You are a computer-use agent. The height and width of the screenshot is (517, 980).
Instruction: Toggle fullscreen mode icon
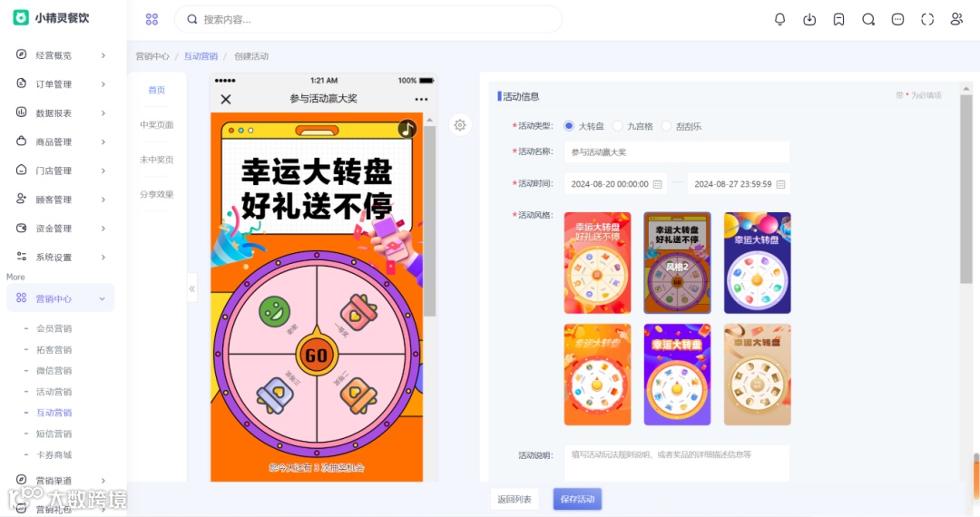(x=927, y=19)
